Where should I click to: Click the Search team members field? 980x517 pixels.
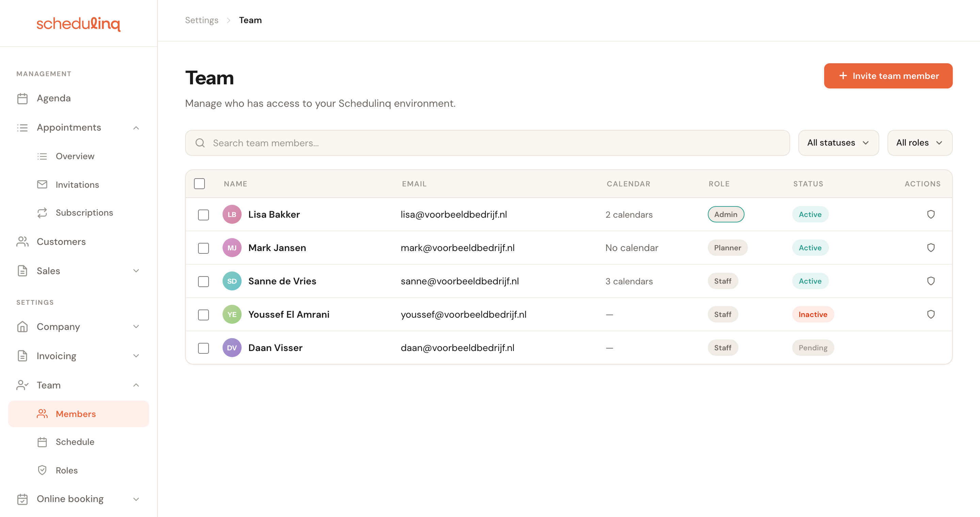[487, 143]
